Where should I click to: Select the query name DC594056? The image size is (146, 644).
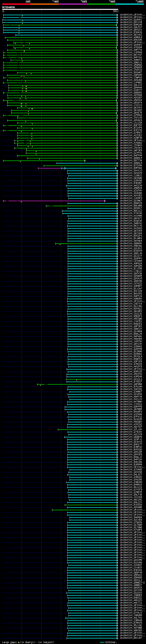(x=8, y=7)
